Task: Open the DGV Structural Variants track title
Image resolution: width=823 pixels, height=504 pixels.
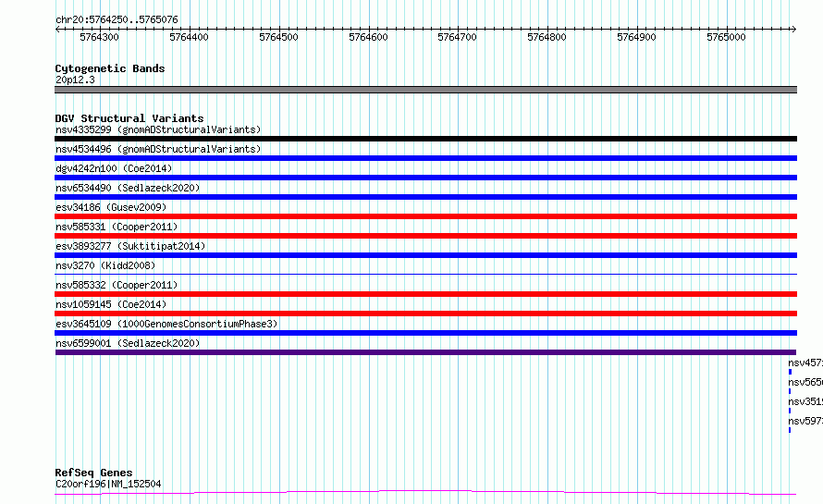Action: [x=129, y=118]
